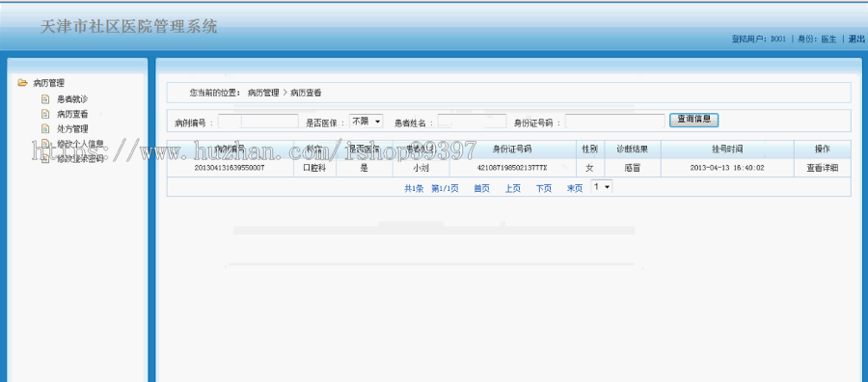Select the 感冒 diagnosis cell
Image resolution: width=868 pixels, height=382 pixels.
coord(632,168)
